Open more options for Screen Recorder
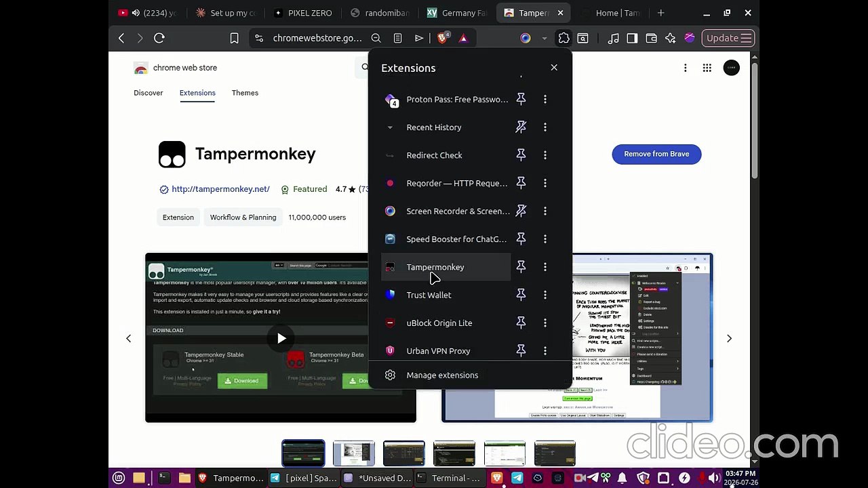The width and height of the screenshot is (868, 488). [x=545, y=211]
